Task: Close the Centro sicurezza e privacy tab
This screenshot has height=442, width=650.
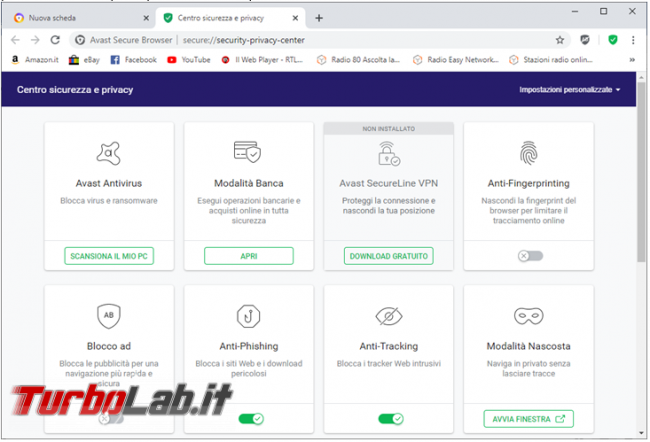Action: pos(295,18)
